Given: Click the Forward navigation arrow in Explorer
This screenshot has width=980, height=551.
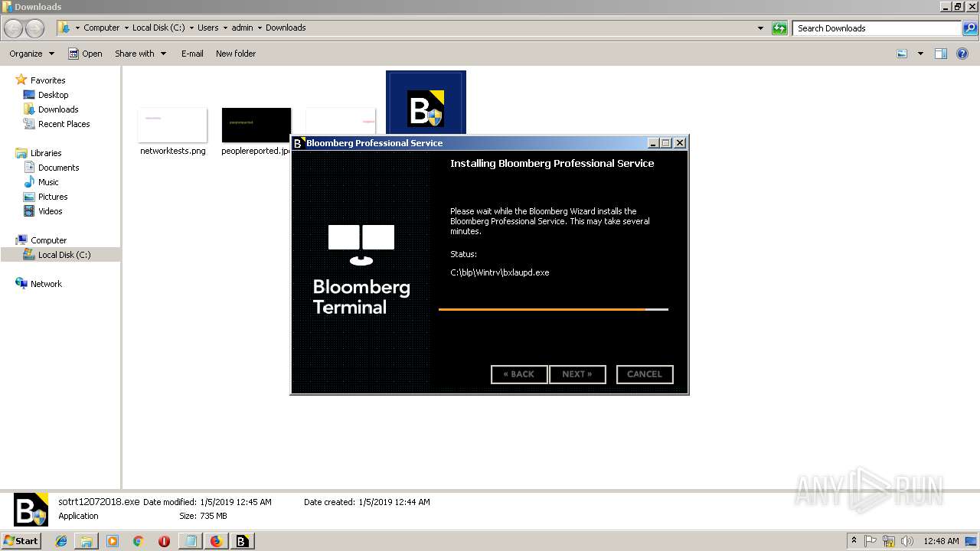Looking at the screenshot, I should (35, 28).
